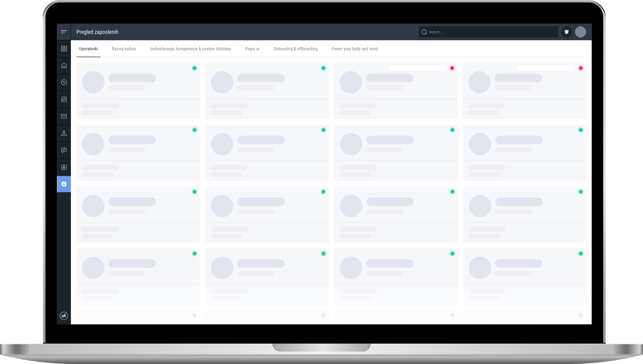Open the person outline icon in the sidebar
Image resolution: width=643 pixels, height=364 pixels.
[x=64, y=133]
